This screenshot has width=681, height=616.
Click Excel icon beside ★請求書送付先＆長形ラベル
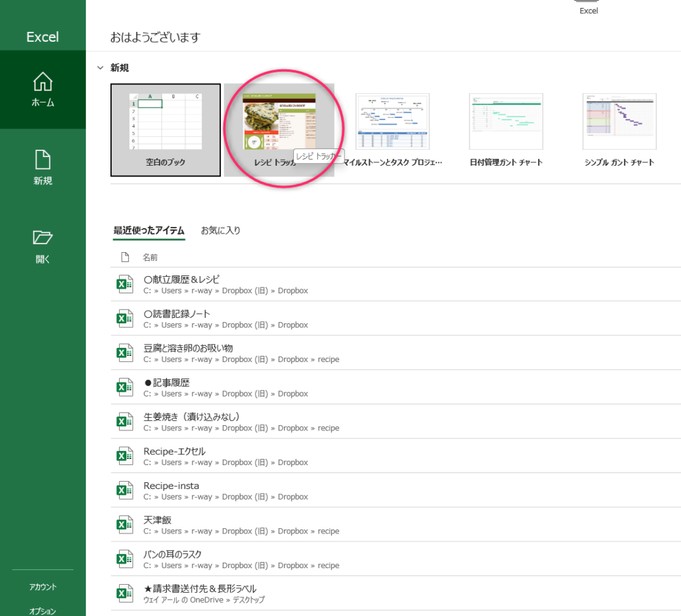[x=124, y=593]
